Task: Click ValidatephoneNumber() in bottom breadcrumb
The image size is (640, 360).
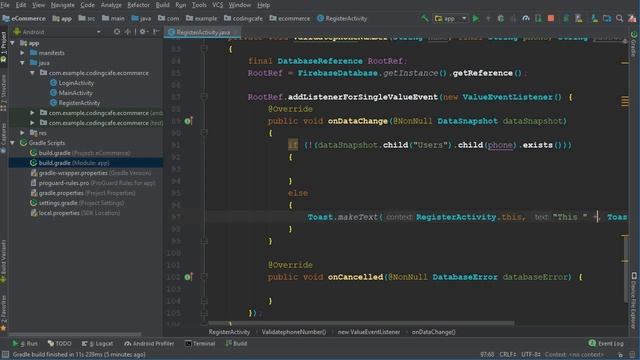Action: (293, 332)
